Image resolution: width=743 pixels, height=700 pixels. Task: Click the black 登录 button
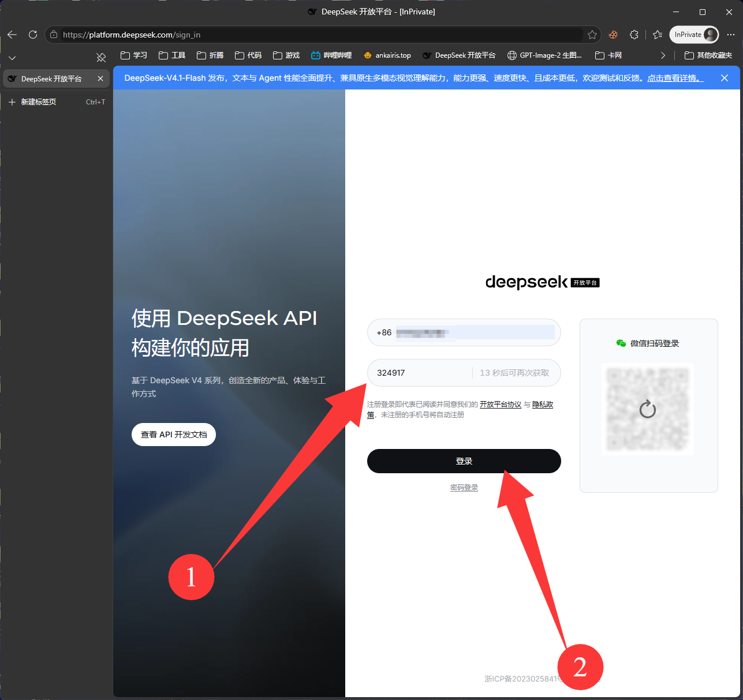click(464, 461)
